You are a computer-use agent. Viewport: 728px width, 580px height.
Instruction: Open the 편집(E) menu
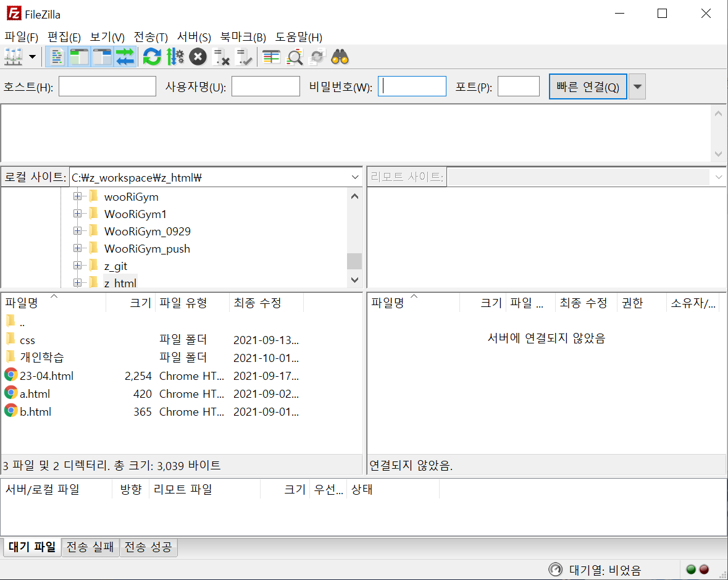64,36
